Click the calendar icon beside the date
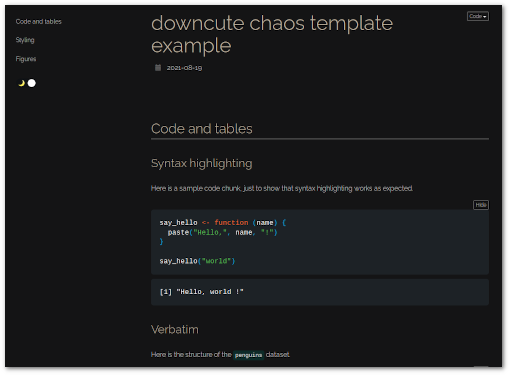Image resolution: width=510 pixels, height=375 pixels. coord(158,68)
